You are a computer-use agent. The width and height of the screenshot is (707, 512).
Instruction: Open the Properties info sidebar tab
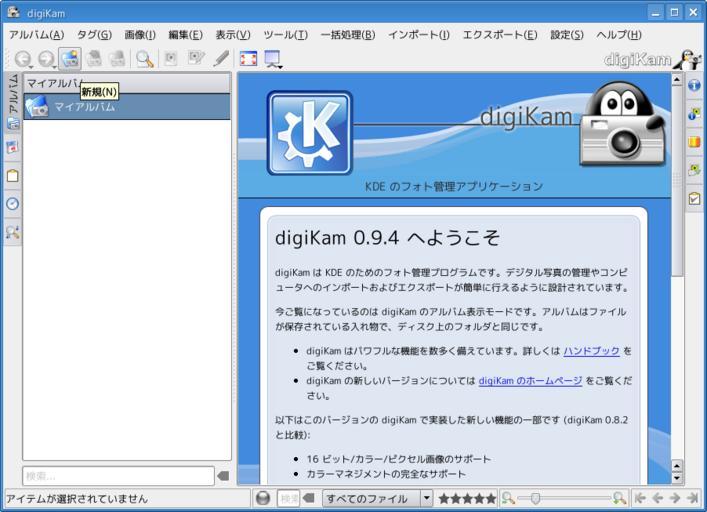[694, 86]
